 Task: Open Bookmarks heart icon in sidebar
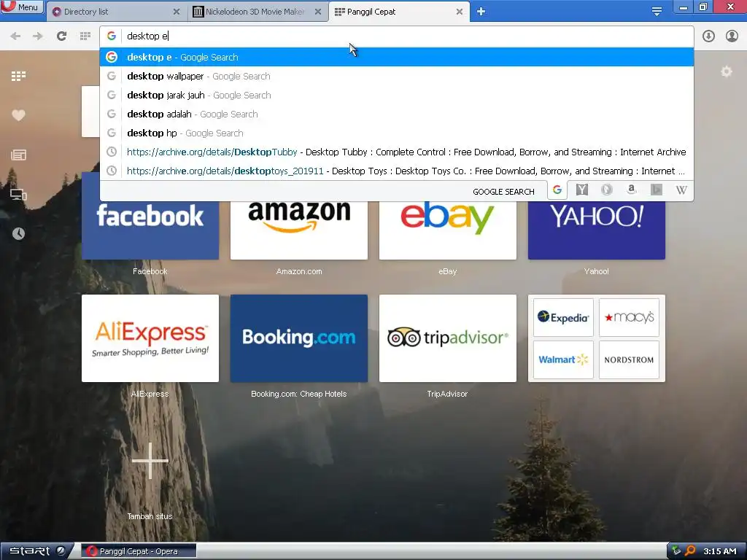(18, 115)
